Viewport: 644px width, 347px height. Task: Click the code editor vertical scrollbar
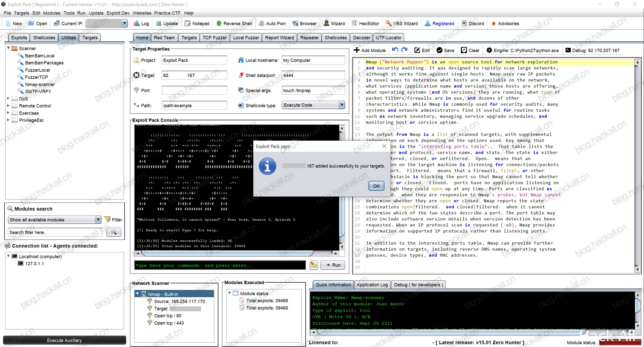pyautogui.click(x=637, y=166)
